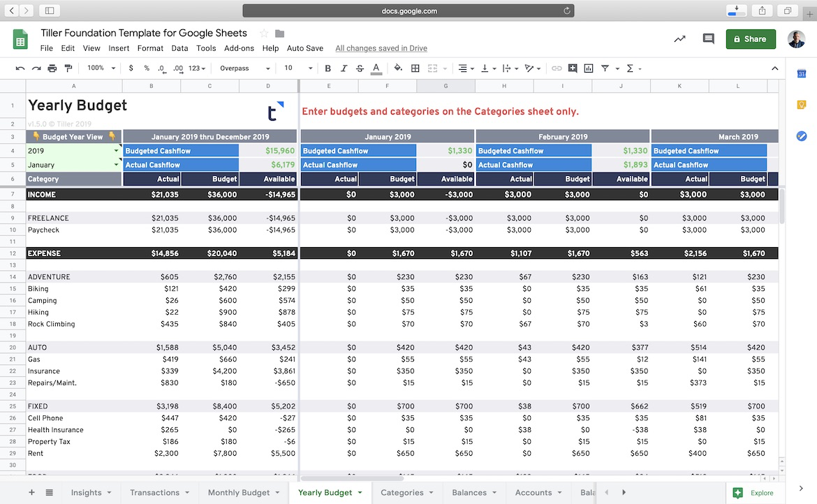Click the account profile picture
Viewport: 817px width, 504px height.
pyautogui.click(x=796, y=39)
